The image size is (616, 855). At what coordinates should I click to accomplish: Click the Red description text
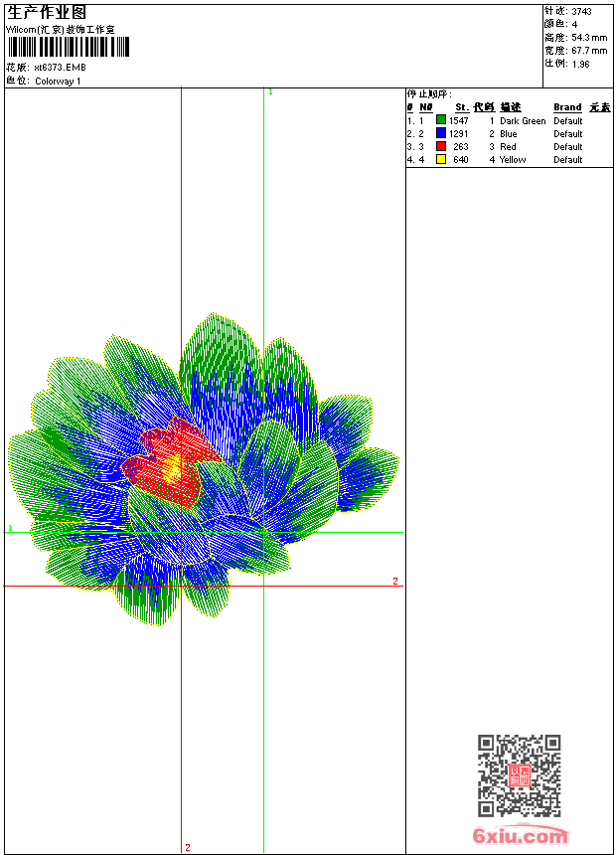508,147
